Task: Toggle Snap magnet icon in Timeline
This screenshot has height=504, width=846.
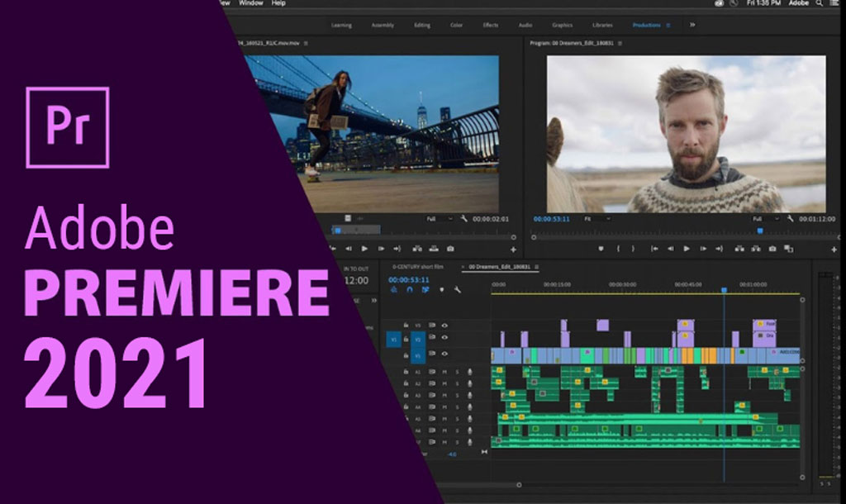Action: pos(408,290)
